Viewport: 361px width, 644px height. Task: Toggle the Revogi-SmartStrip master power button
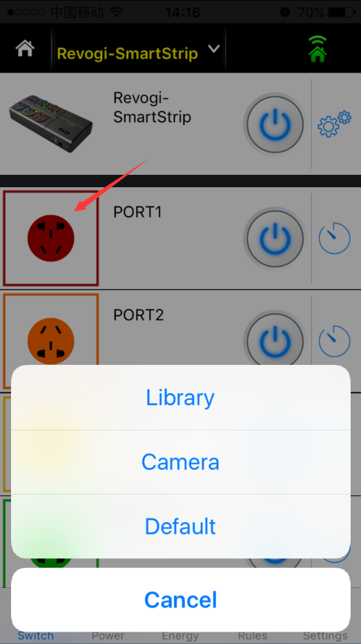click(275, 124)
